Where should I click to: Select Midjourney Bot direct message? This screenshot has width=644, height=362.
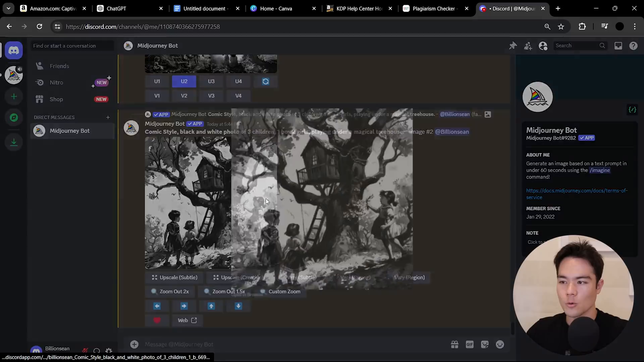pos(72,131)
